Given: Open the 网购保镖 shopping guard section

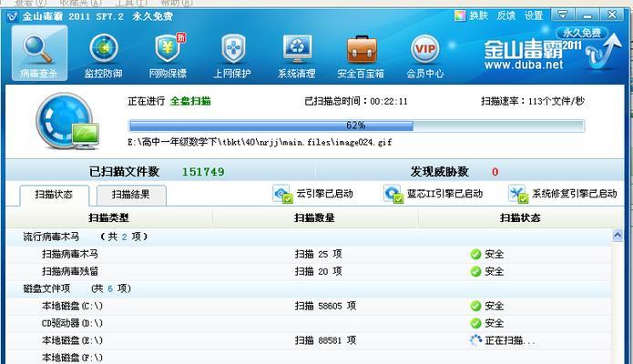Looking at the screenshot, I should 168,56.
